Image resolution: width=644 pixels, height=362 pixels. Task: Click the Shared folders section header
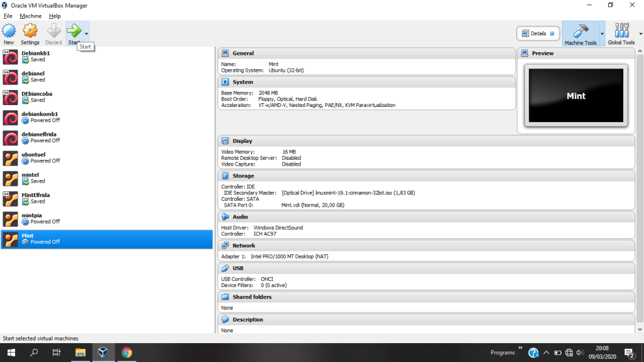tap(252, 297)
